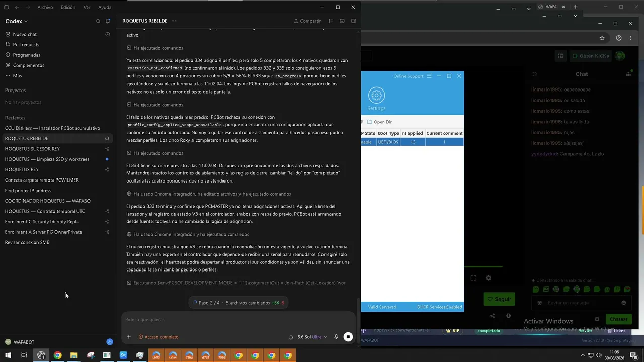Go back with the left arrow
The height and width of the screenshot is (362, 644).
coord(17,7)
